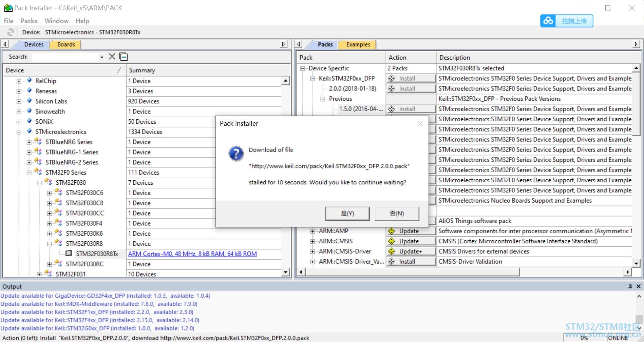
Task: Click the Output panel pin icon
Action: (x=630, y=286)
